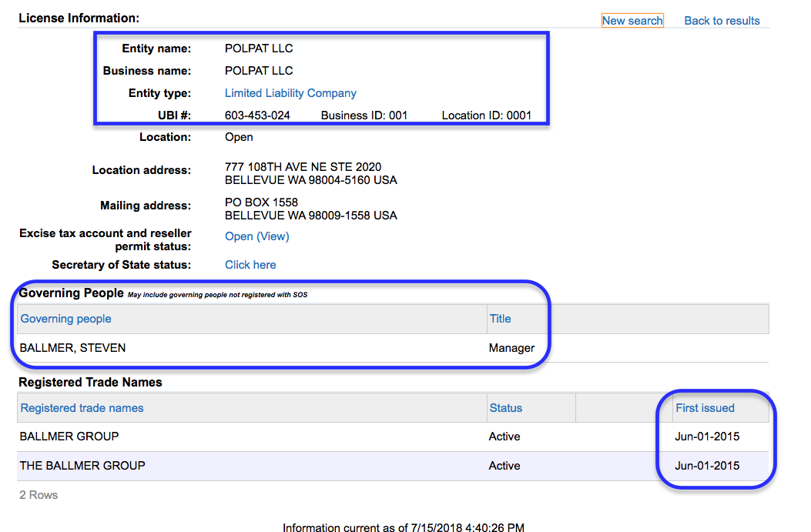The width and height of the screenshot is (811, 532).
Task: Click the Entity name value POLPAT LLC
Action: [259, 49]
